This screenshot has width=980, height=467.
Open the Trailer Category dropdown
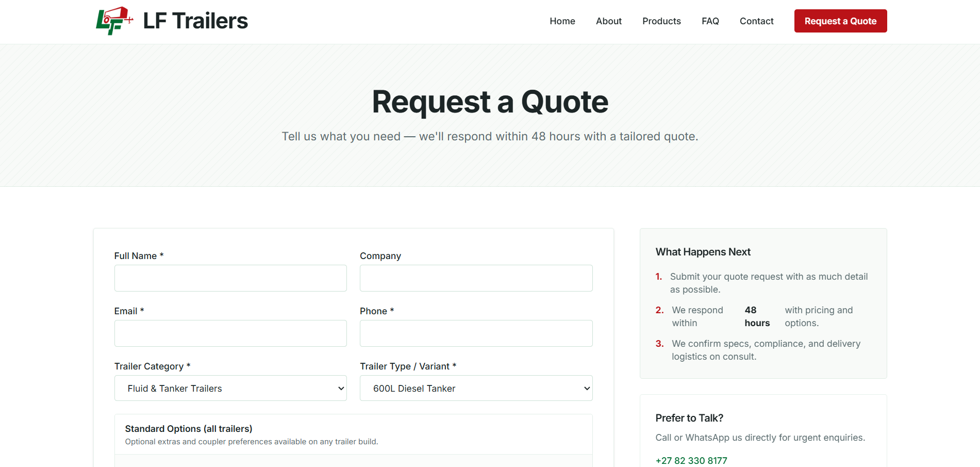230,388
